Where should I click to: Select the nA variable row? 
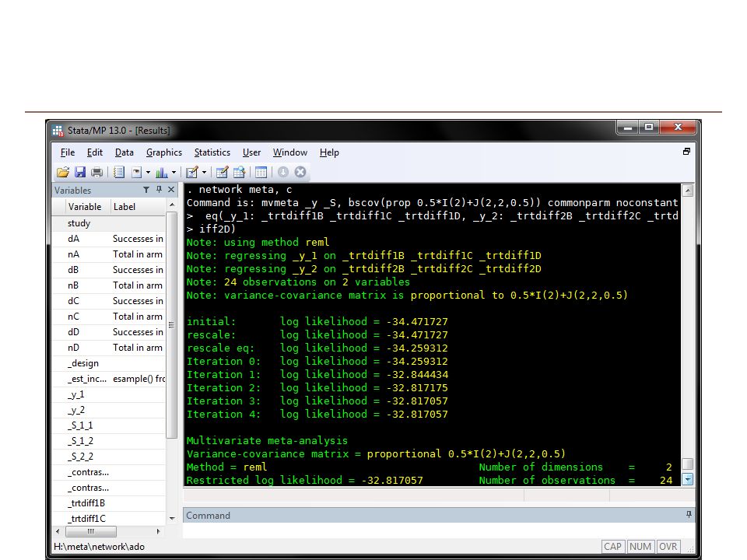[109, 254]
